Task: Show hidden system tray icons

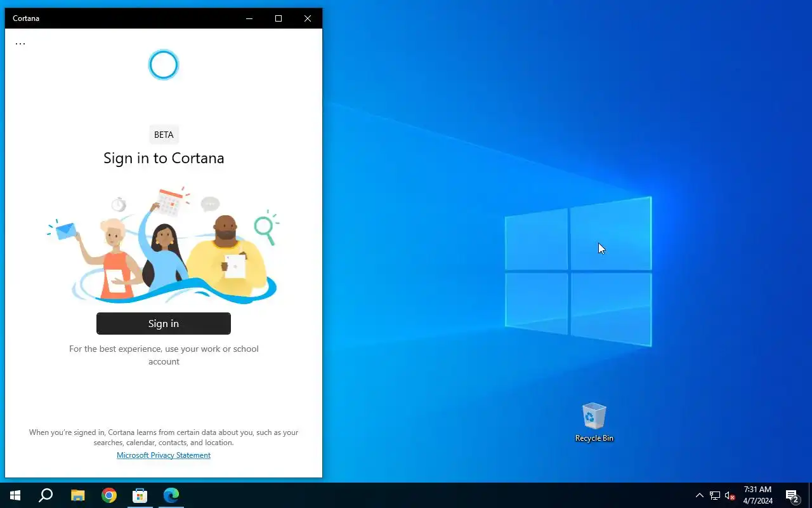Action: click(700, 495)
